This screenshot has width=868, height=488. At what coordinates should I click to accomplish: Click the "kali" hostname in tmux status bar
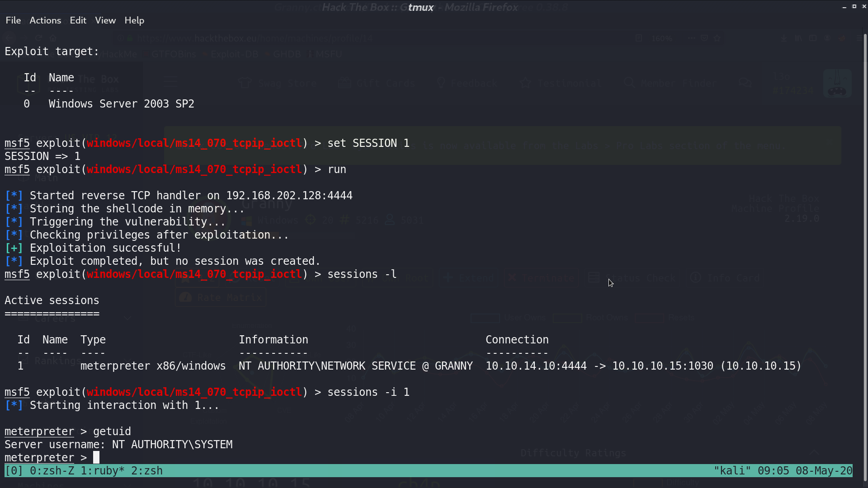[732, 471]
